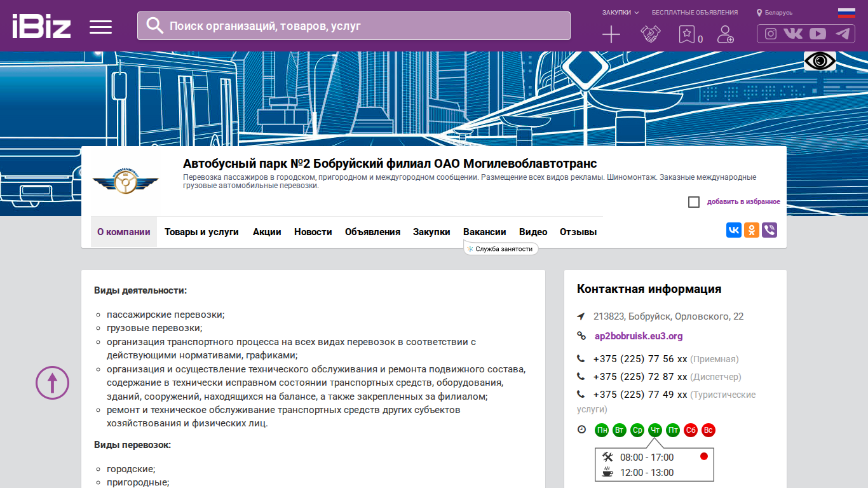Click the plus add icon in header
The width and height of the screenshot is (868, 488).
click(611, 34)
